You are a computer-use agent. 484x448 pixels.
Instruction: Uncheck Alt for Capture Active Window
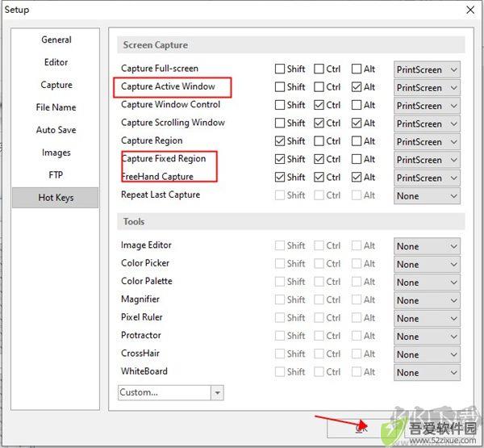tap(357, 87)
